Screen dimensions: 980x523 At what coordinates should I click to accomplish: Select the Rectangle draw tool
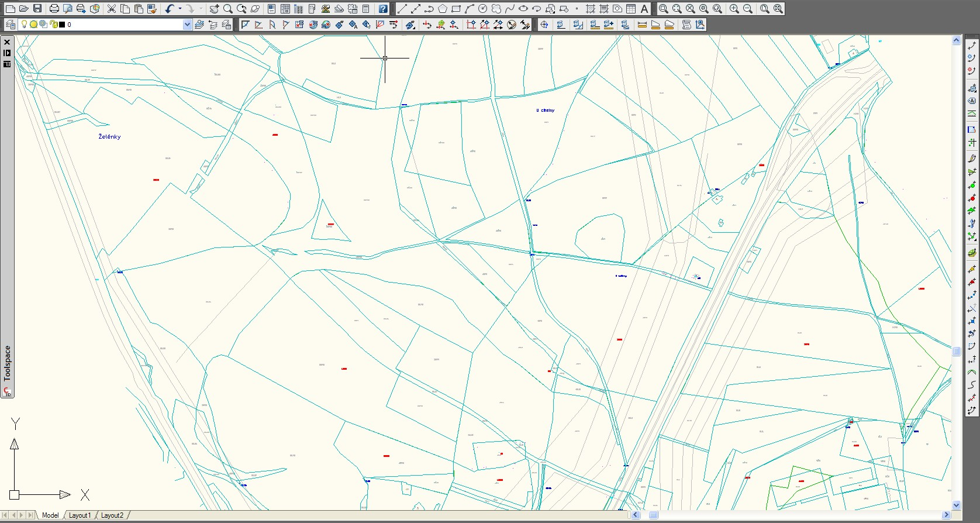456,9
